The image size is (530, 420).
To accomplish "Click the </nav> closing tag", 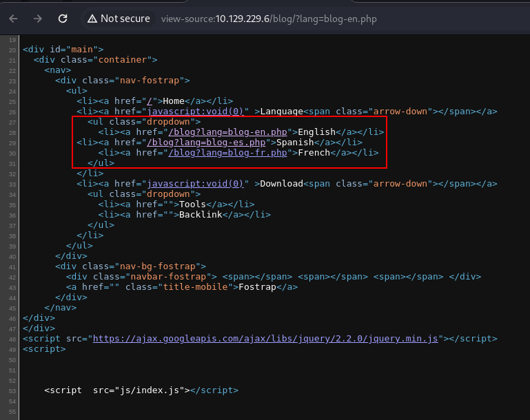I will [x=61, y=308].
